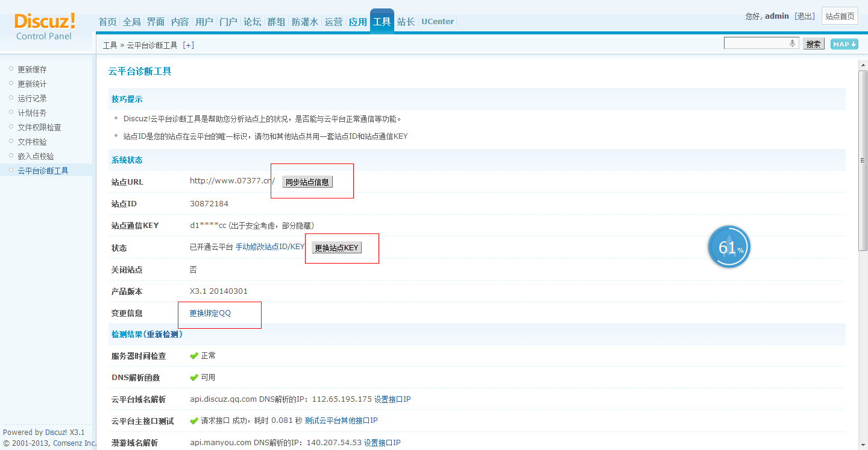This screenshot has width=868, height=450.
Task: Click the scrollbar down arrow
Action: coord(863,445)
